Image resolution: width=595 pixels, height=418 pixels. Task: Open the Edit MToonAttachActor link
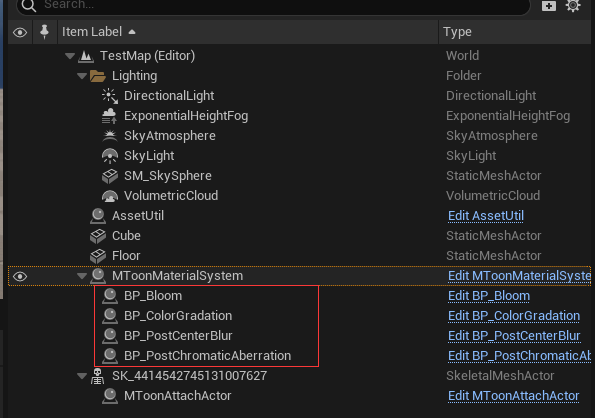[x=513, y=396]
